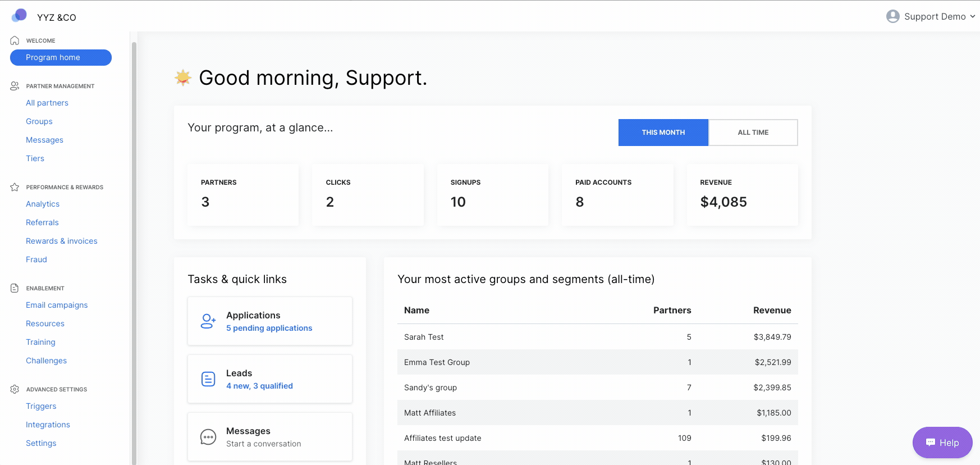Click the Partners stat card
Image resolution: width=980 pixels, height=465 pixels.
click(243, 195)
